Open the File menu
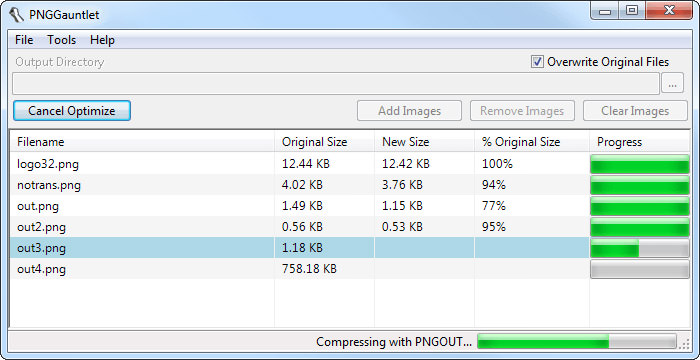This screenshot has width=700, height=360. click(x=24, y=40)
